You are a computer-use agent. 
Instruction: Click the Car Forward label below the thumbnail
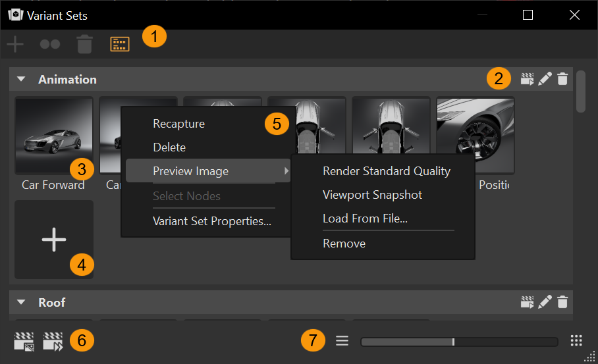53,185
